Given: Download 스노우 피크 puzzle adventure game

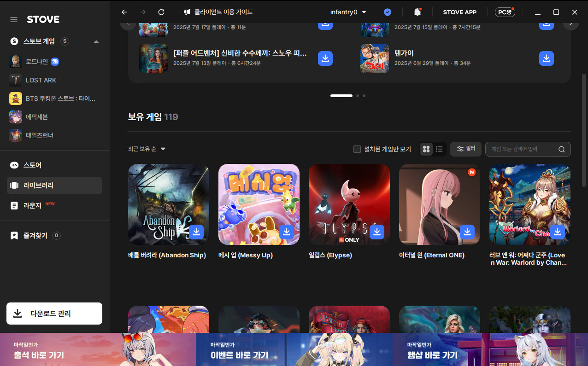Looking at the screenshot, I should pos(325,58).
